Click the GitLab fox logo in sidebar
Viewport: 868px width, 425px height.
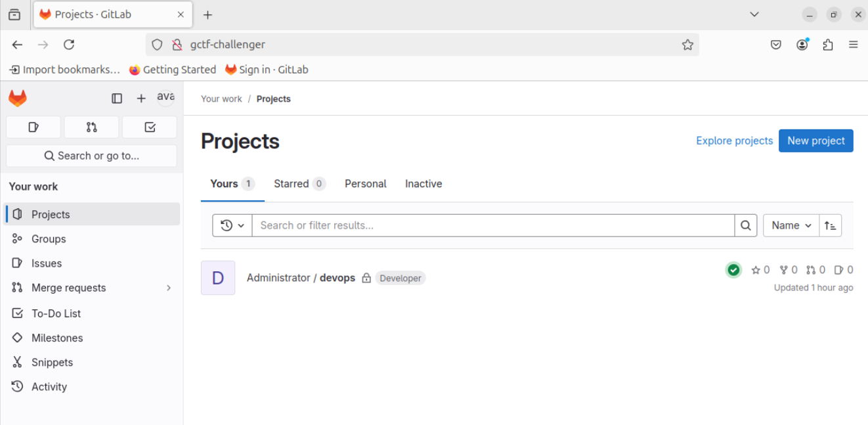click(x=18, y=99)
